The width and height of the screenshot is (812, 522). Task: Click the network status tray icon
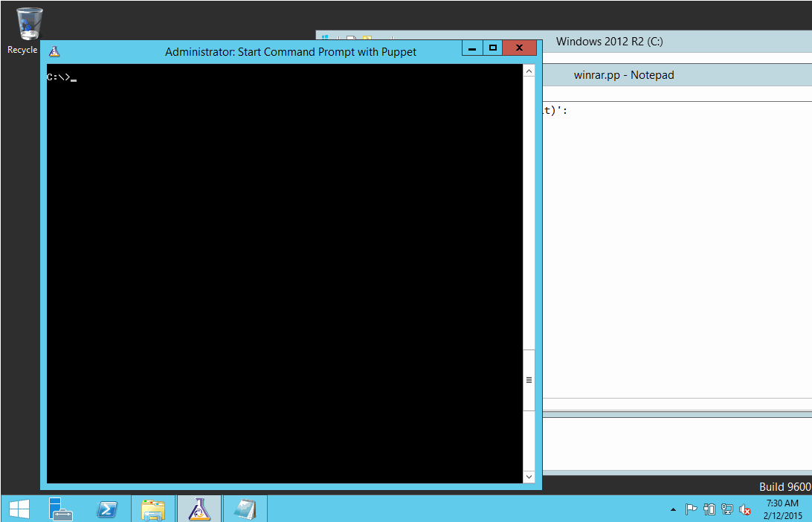point(727,509)
